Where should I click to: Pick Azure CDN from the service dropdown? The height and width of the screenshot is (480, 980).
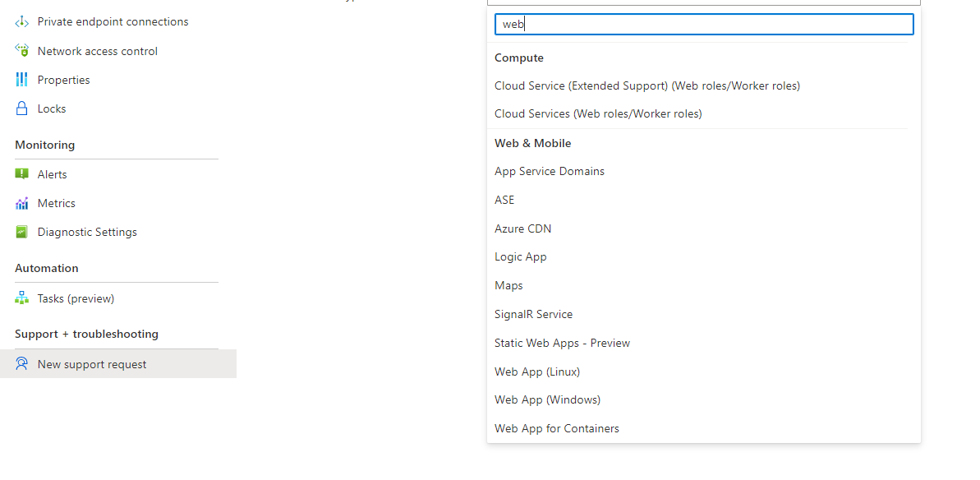coord(522,228)
